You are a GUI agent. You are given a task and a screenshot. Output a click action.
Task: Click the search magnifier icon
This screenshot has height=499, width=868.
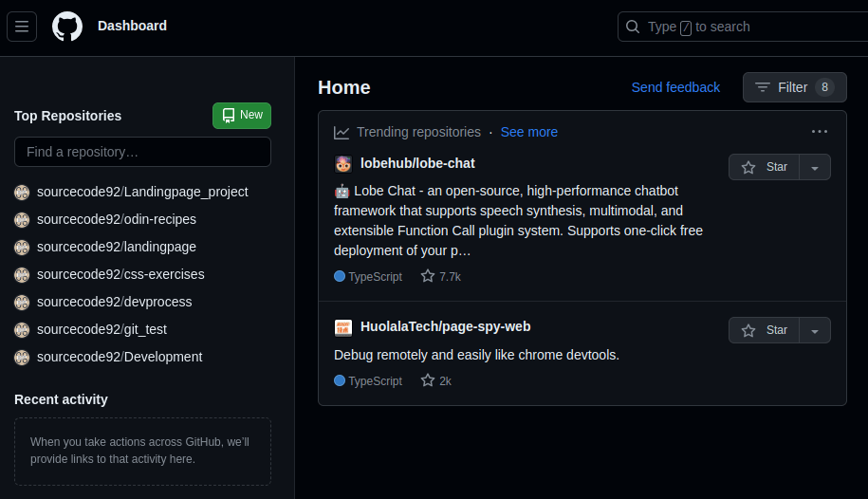tap(633, 27)
